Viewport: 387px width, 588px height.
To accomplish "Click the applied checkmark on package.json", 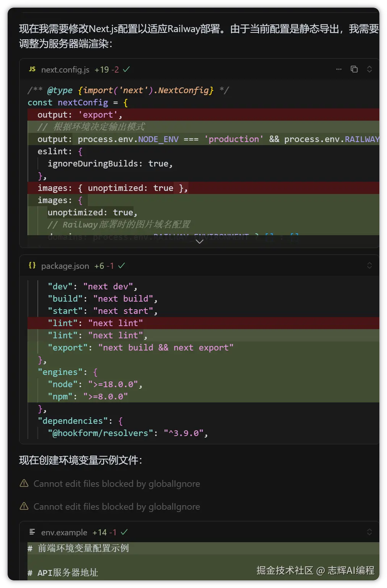I will [x=121, y=265].
